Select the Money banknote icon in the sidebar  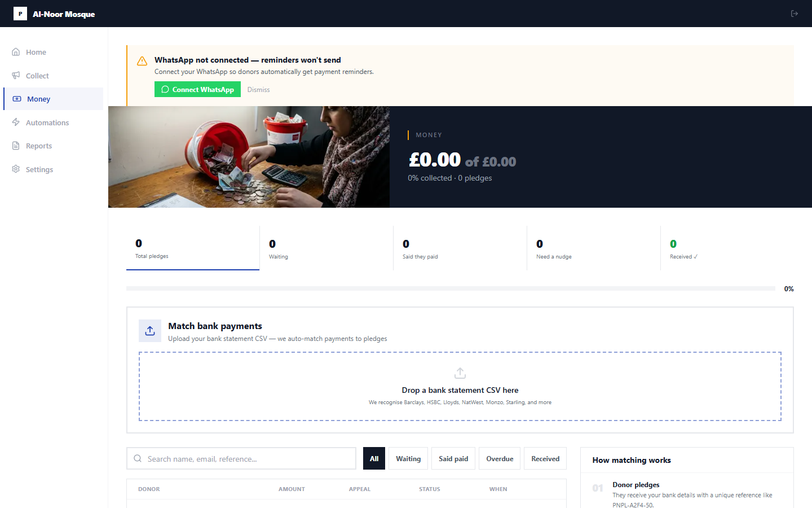click(17, 99)
